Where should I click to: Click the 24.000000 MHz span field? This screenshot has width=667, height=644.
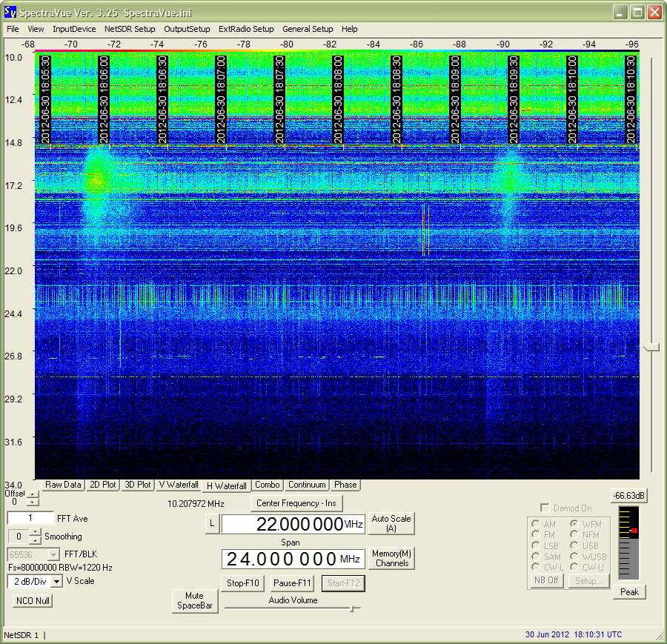[x=293, y=559]
